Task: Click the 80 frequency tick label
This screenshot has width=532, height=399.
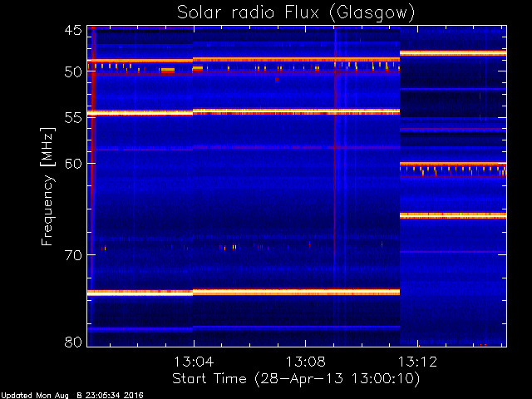Action: (x=73, y=342)
